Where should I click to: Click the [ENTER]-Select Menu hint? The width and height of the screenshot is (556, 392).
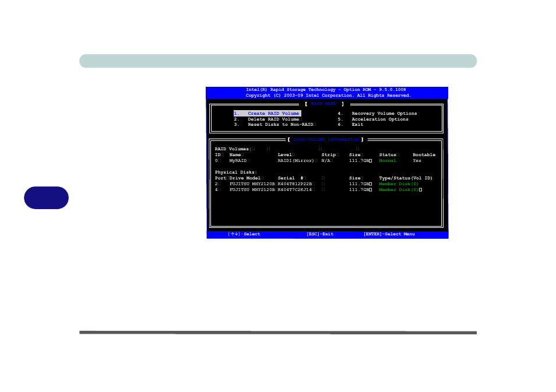[389, 234]
